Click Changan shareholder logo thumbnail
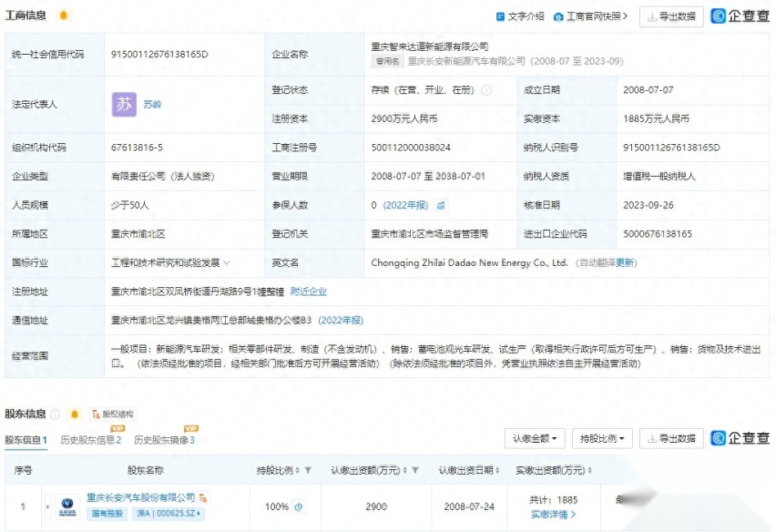Screen dimensions: 776x532 coord(67,506)
